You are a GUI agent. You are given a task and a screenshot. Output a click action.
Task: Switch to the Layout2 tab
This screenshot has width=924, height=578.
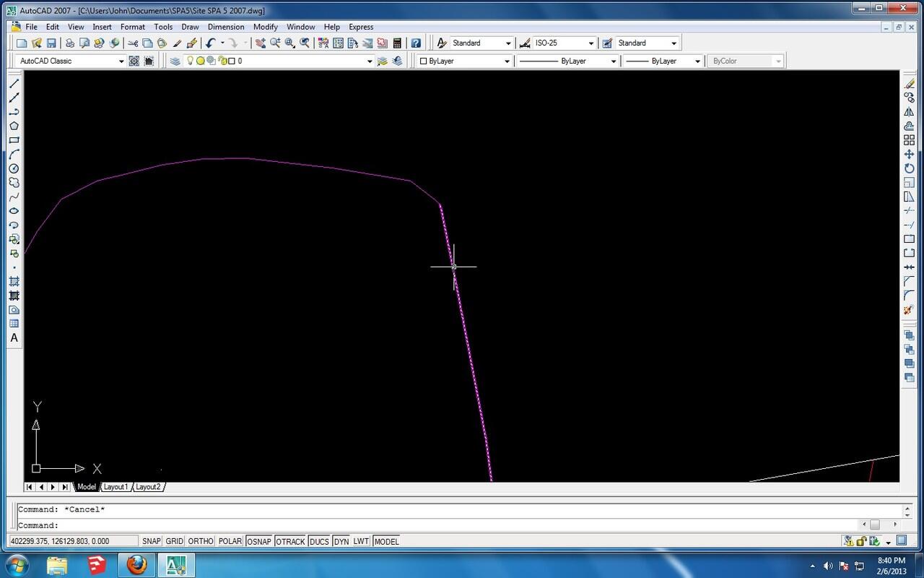(149, 487)
